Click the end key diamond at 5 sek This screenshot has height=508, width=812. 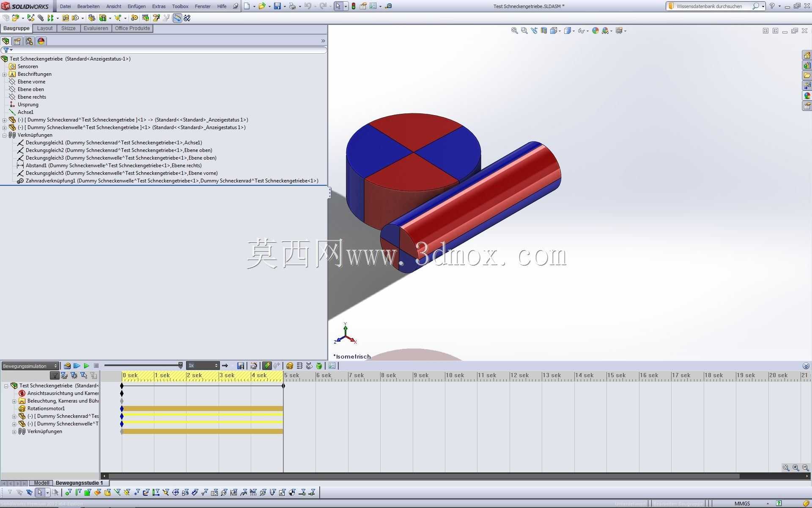pyautogui.click(x=283, y=386)
